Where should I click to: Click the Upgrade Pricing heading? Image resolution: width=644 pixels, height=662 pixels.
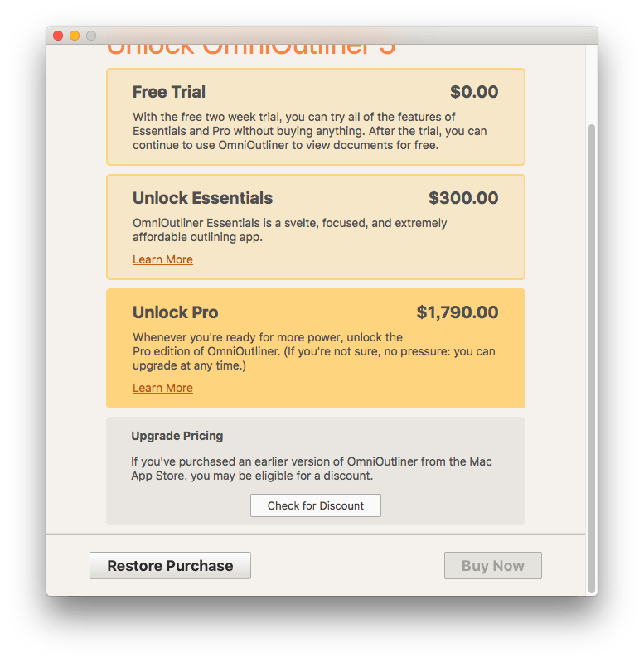point(177,436)
